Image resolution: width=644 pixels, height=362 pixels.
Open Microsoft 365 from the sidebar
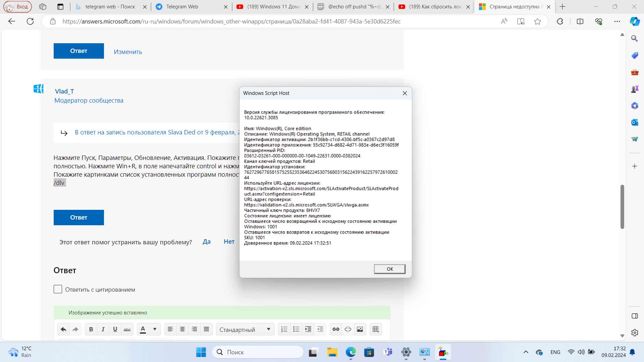point(635,106)
